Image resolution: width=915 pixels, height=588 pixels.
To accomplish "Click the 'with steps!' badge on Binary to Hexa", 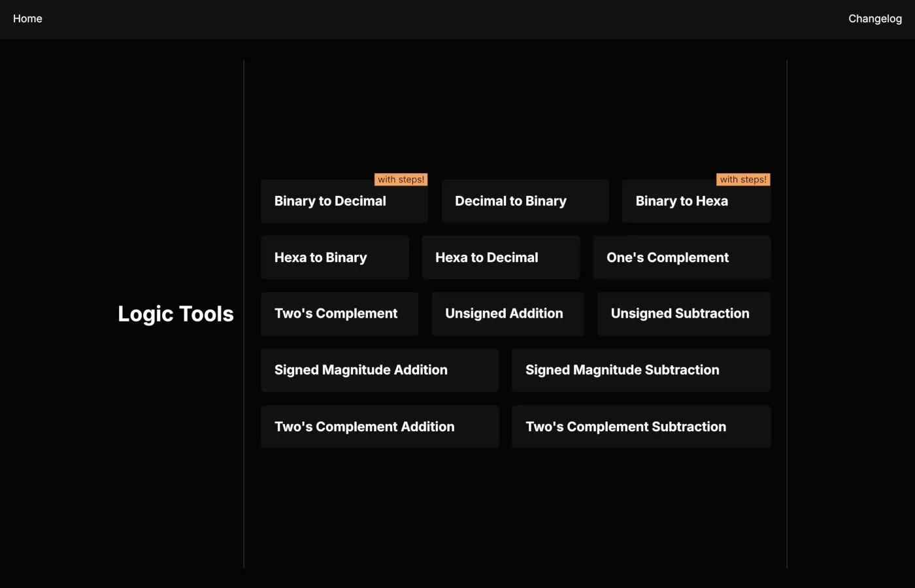I will pyautogui.click(x=743, y=179).
